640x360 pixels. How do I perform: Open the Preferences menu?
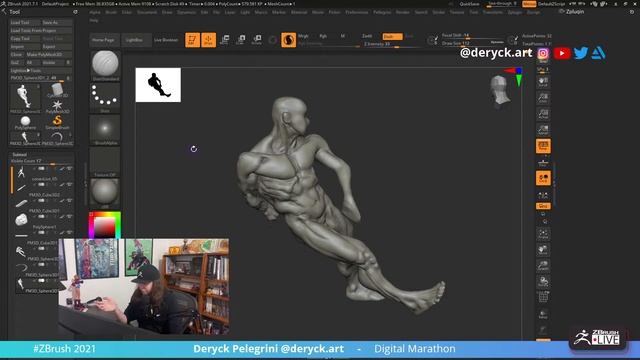tap(357, 12)
